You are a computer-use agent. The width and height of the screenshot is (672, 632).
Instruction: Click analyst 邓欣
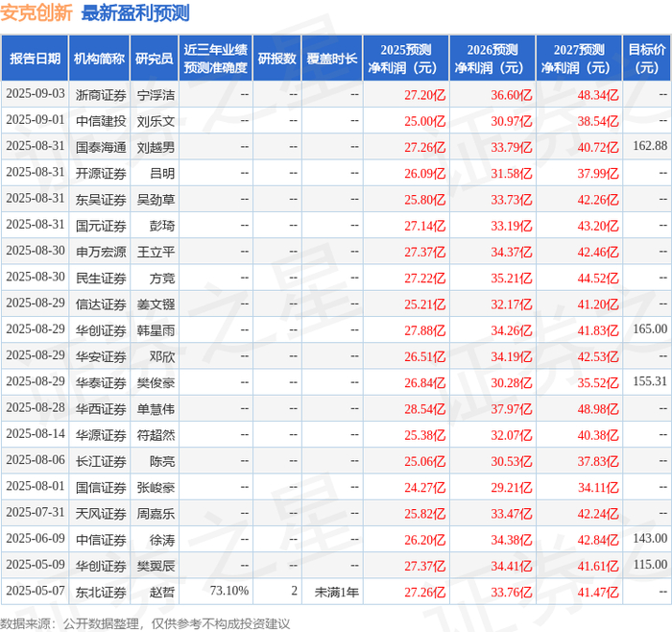pos(162,356)
